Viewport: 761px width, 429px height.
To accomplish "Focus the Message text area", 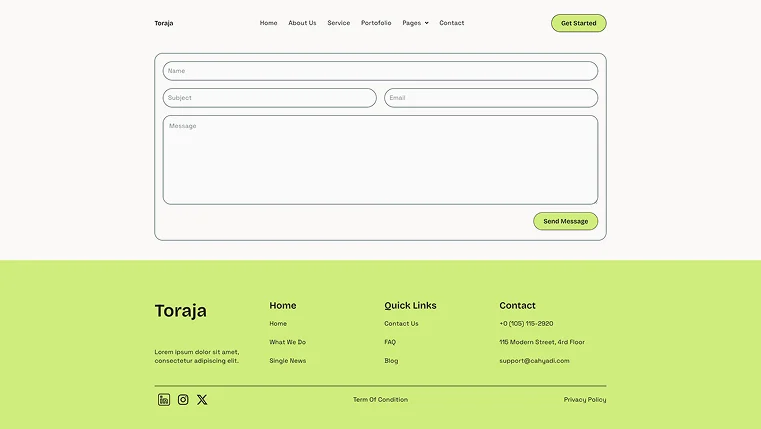I will pyautogui.click(x=380, y=160).
